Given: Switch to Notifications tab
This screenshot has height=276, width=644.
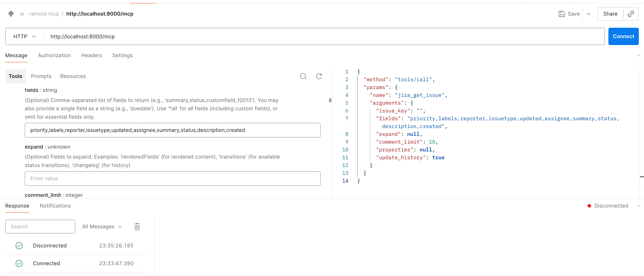Looking at the screenshot, I should coord(55,206).
